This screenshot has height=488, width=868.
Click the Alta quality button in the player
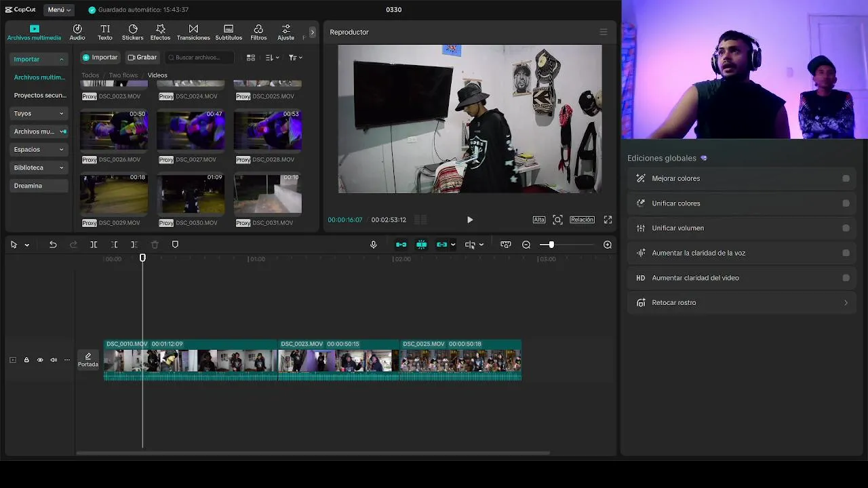click(539, 220)
